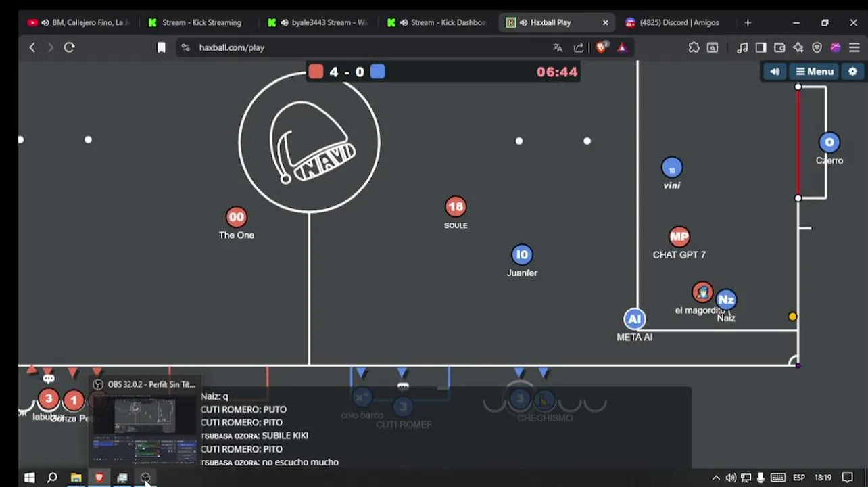Click the Brave browser taskbar icon
Viewport: 868px width, 487px height.
pos(99,478)
